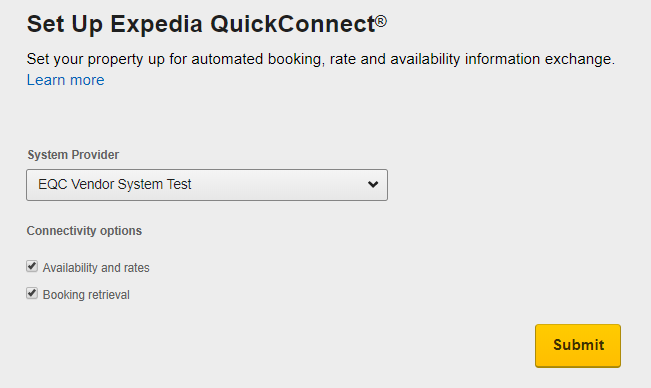
Task: Click the word availability in the description
Action: [x=425, y=59]
